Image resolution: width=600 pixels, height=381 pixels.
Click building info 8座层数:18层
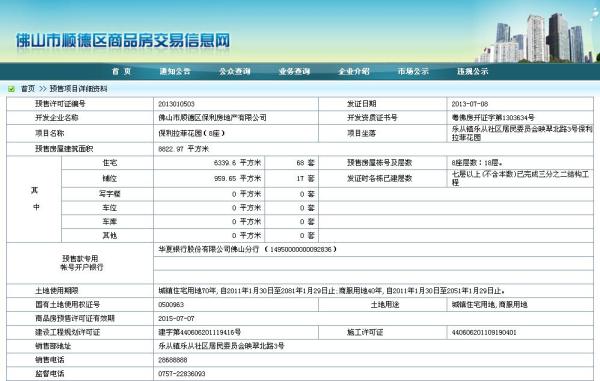click(x=477, y=163)
